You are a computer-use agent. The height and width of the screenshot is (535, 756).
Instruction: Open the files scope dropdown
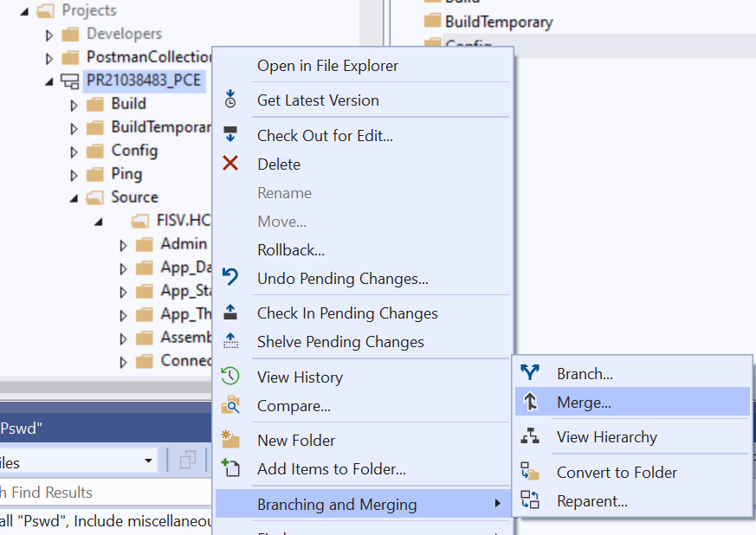[x=149, y=461]
